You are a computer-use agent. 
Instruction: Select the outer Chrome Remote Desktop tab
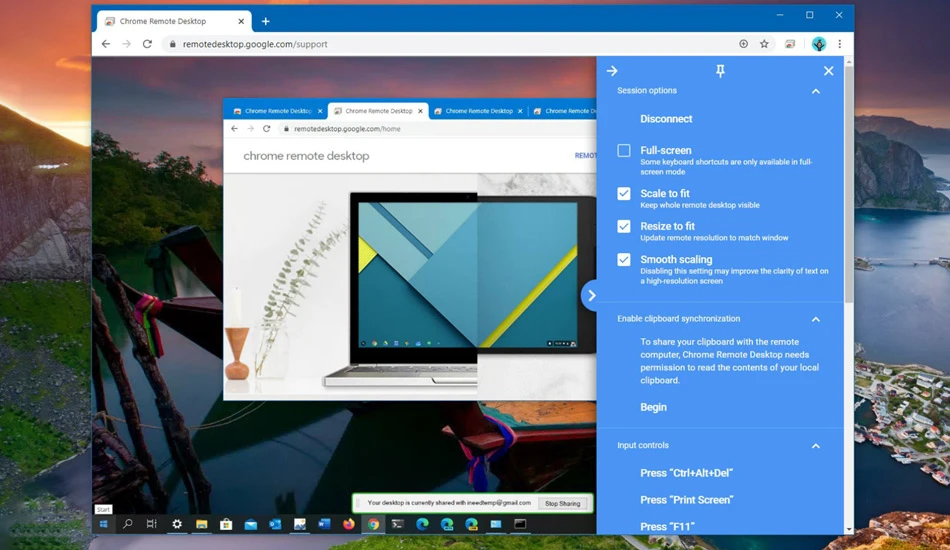(x=173, y=21)
